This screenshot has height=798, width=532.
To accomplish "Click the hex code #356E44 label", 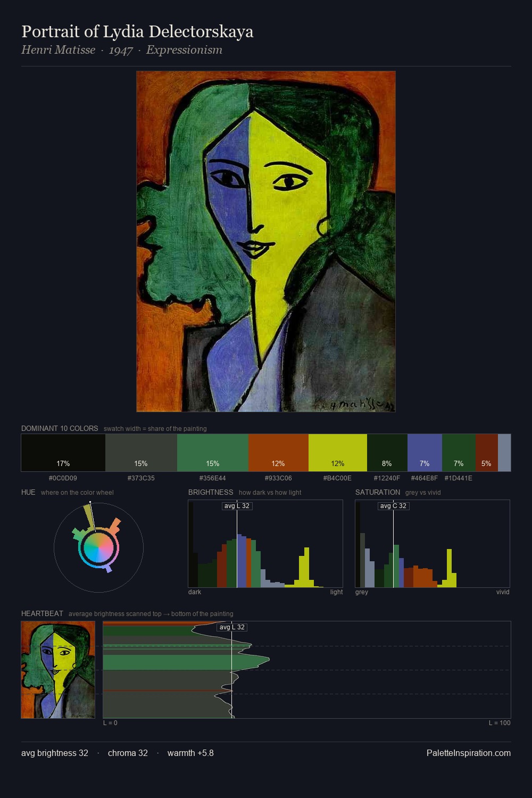I will click(x=213, y=478).
